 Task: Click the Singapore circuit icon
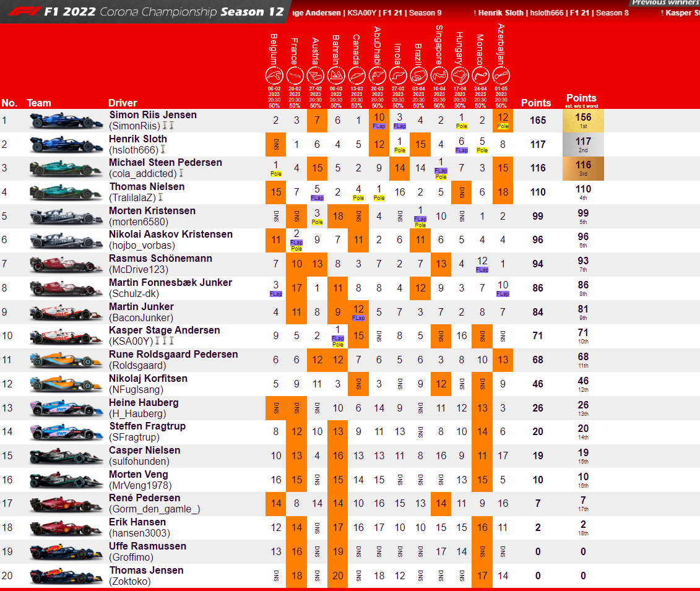click(439, 76)
